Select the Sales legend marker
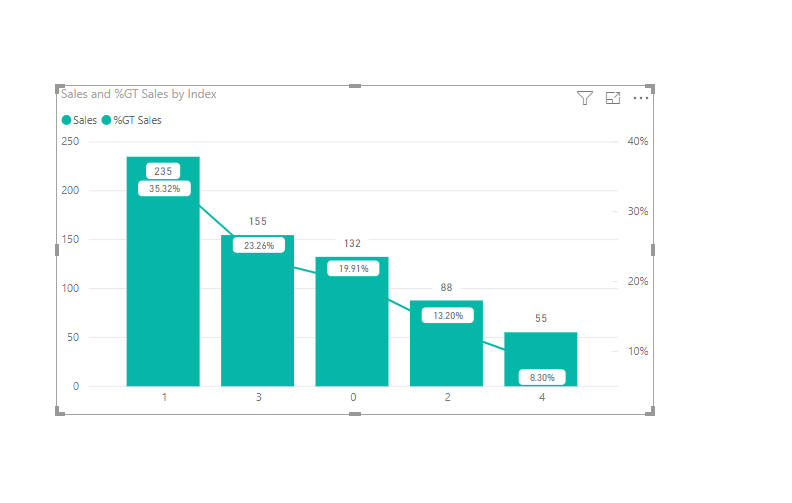792x503 pixels. pyautogui.click(x=66, y=120)
